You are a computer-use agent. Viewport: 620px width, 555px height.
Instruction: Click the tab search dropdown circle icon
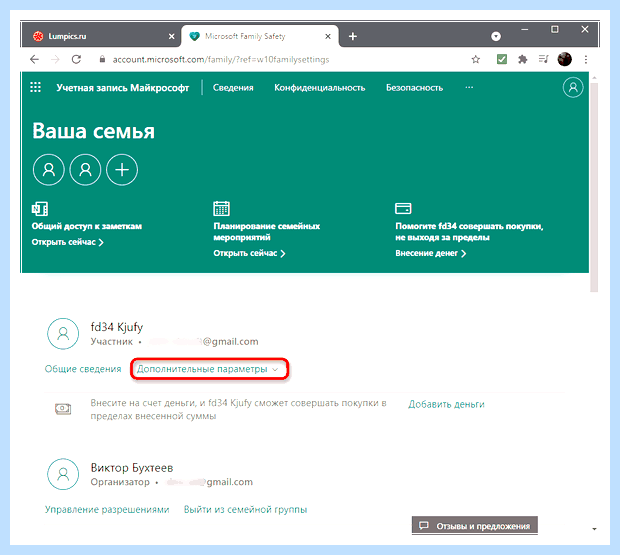pyautogui.click(x=496, y=36)
